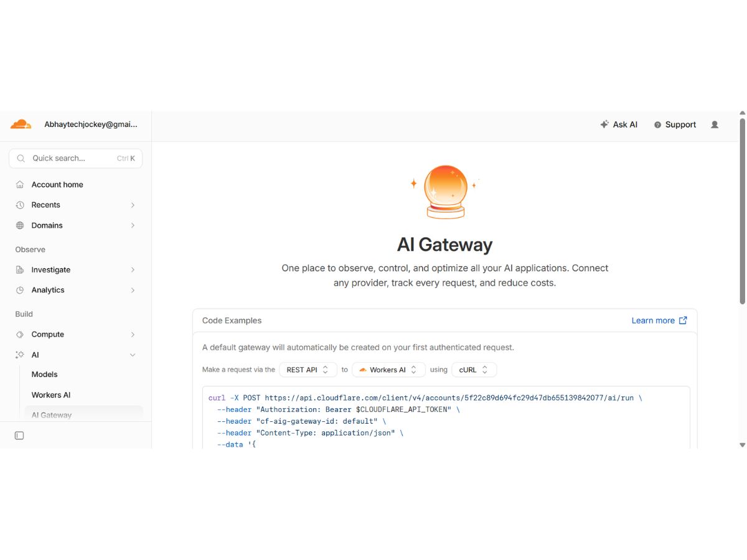Click the page vertical scrollbar thumb

coord(742,212)
